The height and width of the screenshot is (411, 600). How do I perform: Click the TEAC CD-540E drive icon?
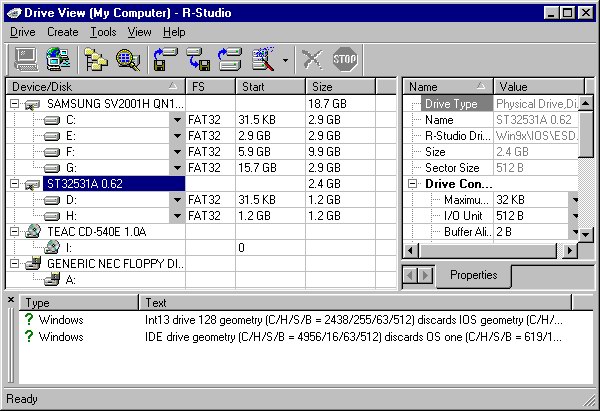[34, 230]
